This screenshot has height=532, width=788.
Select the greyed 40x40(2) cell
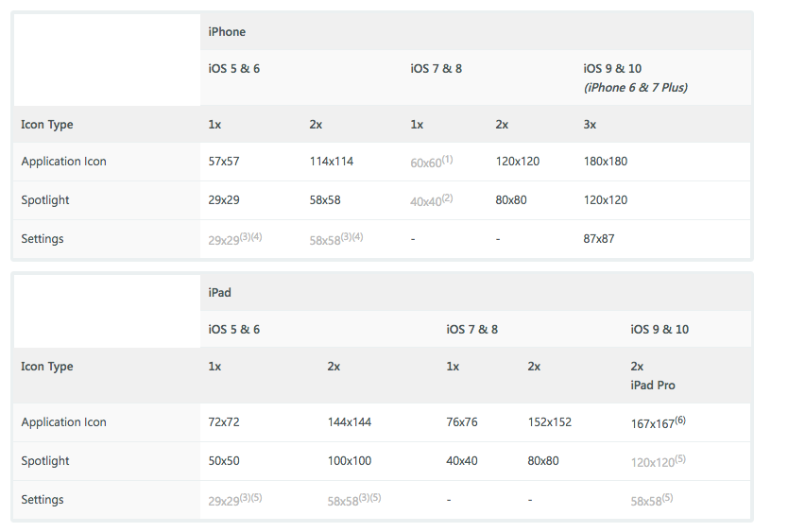pos(431,200)
